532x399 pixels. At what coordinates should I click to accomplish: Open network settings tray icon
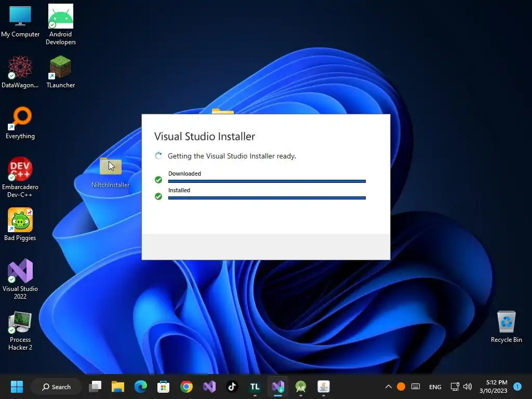pos(455,387)
